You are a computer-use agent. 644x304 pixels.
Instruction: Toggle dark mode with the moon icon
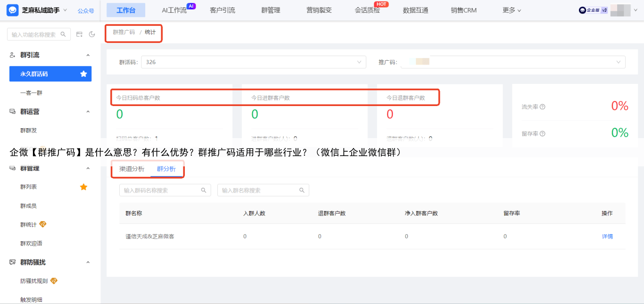pos(92,34)
